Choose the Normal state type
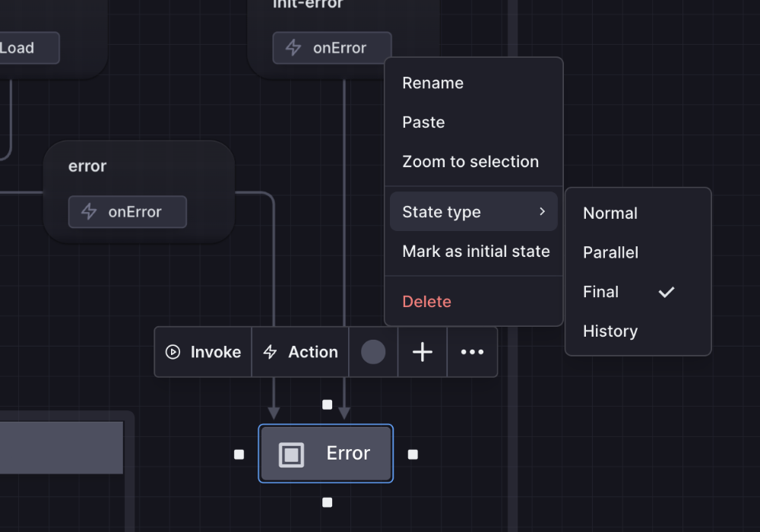The width and height of the screenshot is (760, 532). tap(610, 214)
